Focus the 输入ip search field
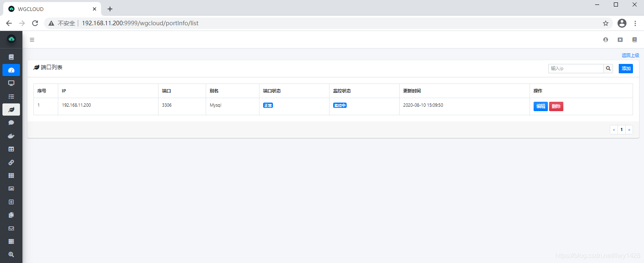Image resolution: width=644 pixels, height=263 pixels. 576,68
